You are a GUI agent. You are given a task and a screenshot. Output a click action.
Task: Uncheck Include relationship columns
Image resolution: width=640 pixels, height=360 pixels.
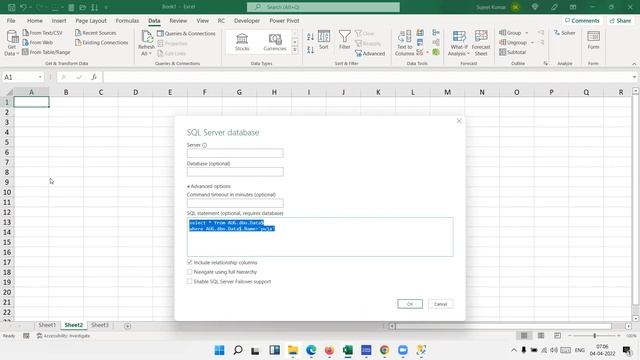(x=189, y=262)
